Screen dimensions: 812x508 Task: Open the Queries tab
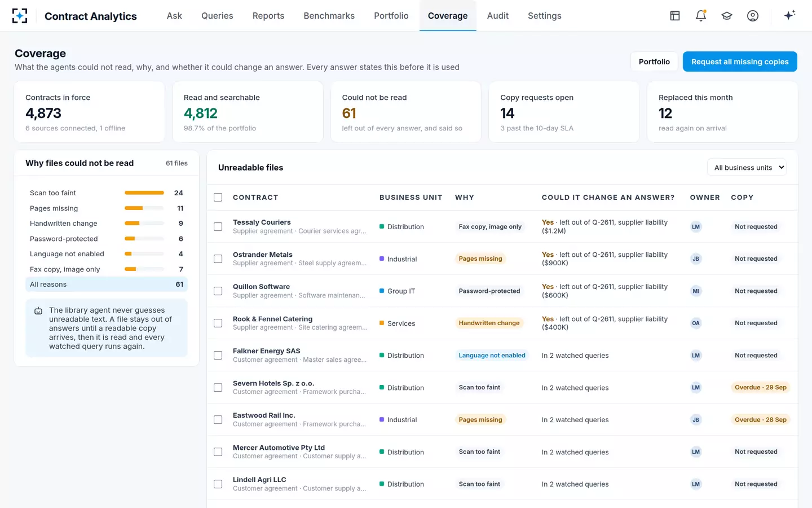coord(217,16)
